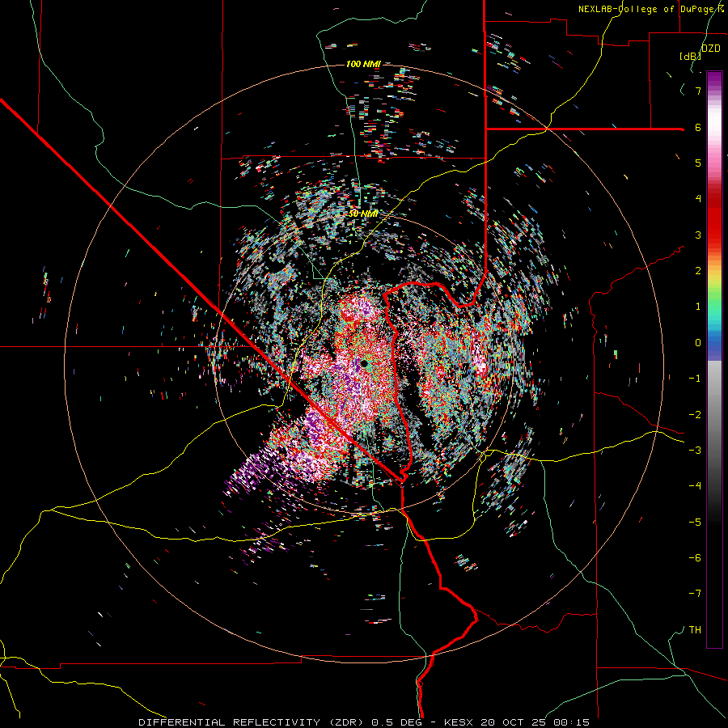Click the "[dB]" units label above the scale

pyautogui.click(x=690, y=56)
